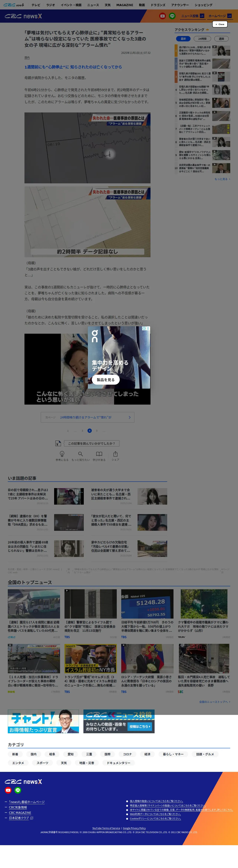Select the 24時間 ranking tab
The image size is (238, 868).
click(202, 39)
